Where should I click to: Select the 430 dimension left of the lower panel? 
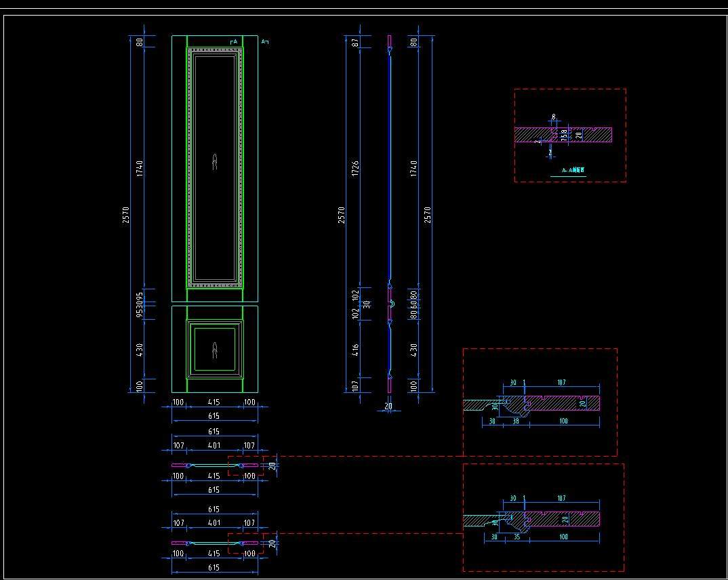click(139, 350)
